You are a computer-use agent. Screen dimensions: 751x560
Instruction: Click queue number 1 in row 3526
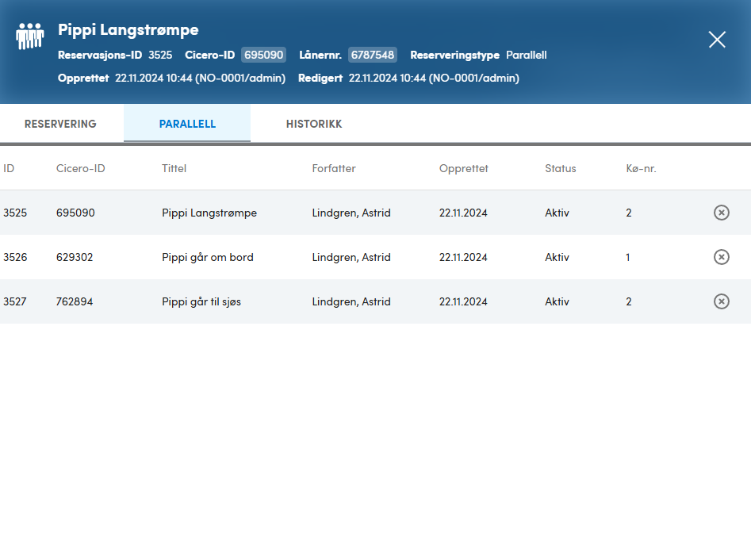(628, 257)
